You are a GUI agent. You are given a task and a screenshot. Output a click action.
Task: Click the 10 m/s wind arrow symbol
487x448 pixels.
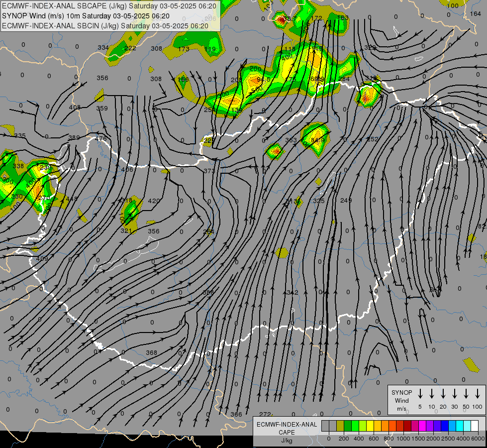click(x=431, y=394)
